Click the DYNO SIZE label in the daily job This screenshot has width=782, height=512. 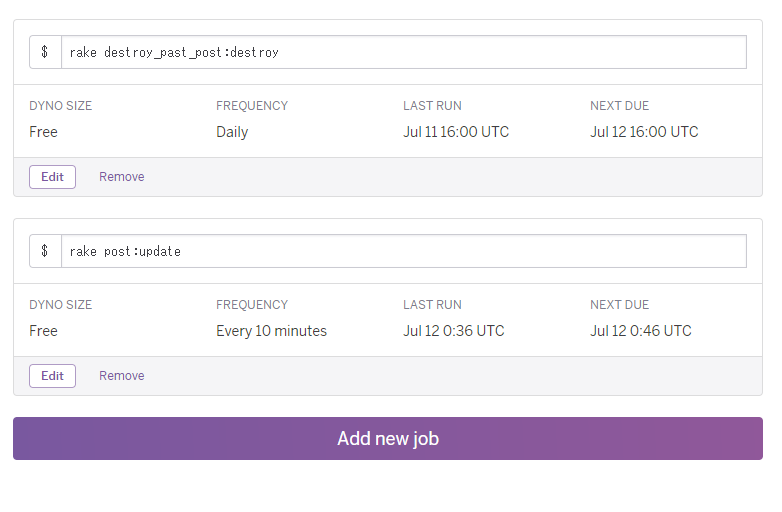(x=60, y=106)
